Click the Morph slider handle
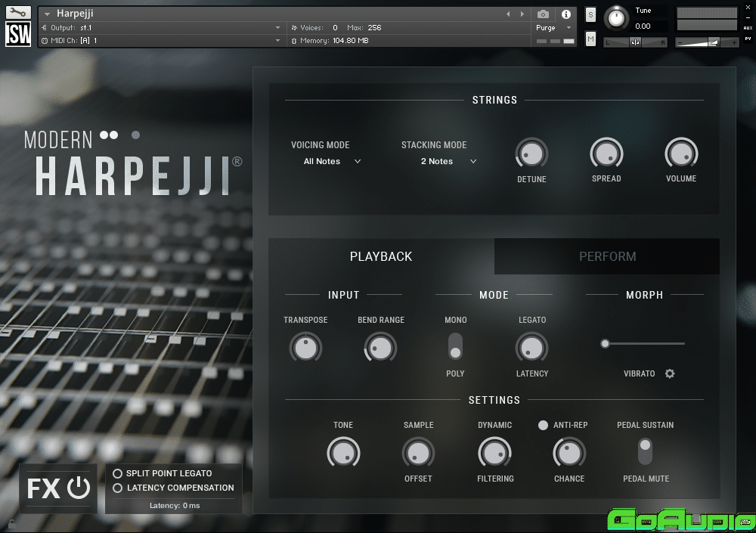 tap(605, 344)
